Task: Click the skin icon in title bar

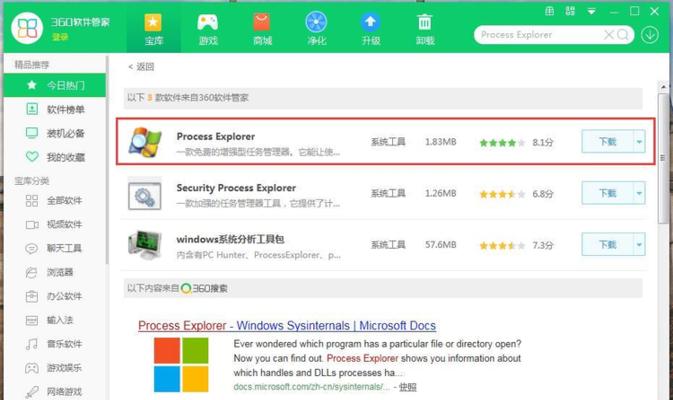Action: (549, 11)
